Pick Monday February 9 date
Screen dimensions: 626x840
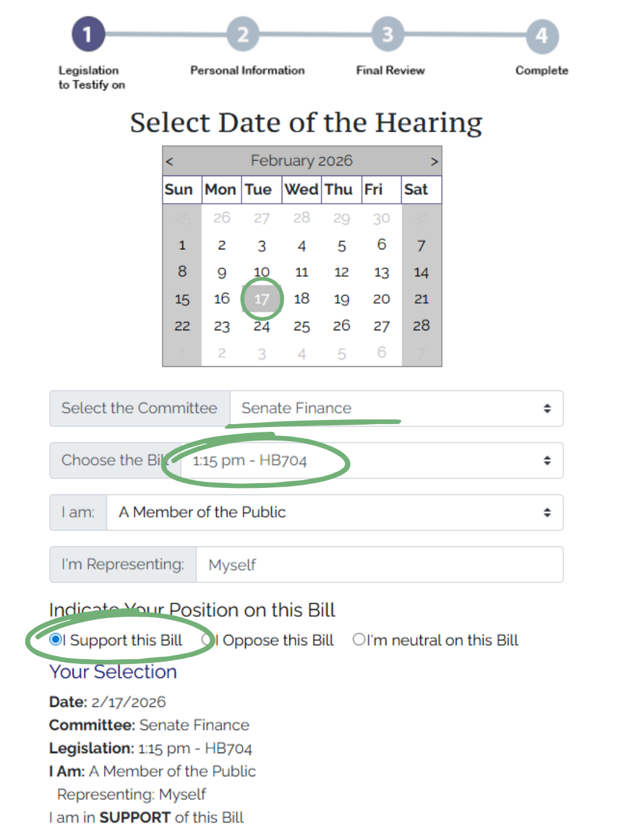tap(221, 272)
